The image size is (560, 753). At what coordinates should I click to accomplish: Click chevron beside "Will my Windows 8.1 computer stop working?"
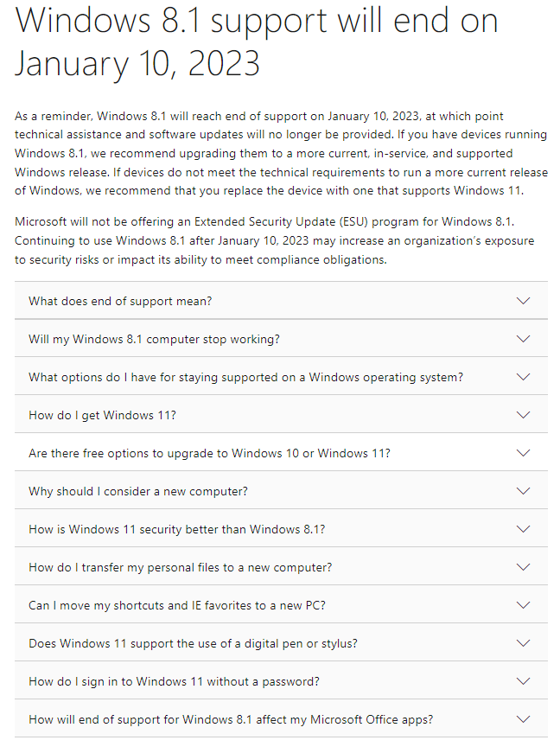point(522,339)
